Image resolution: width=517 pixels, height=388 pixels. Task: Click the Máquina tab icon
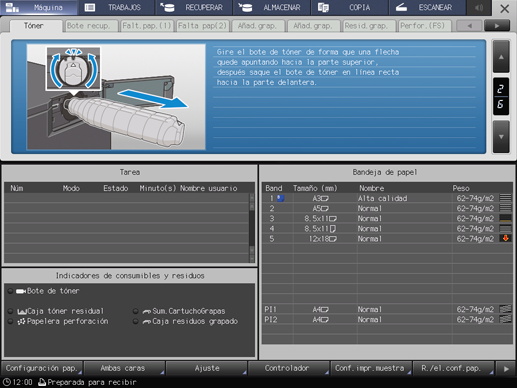pyautogui.click(x=12, y=7)
